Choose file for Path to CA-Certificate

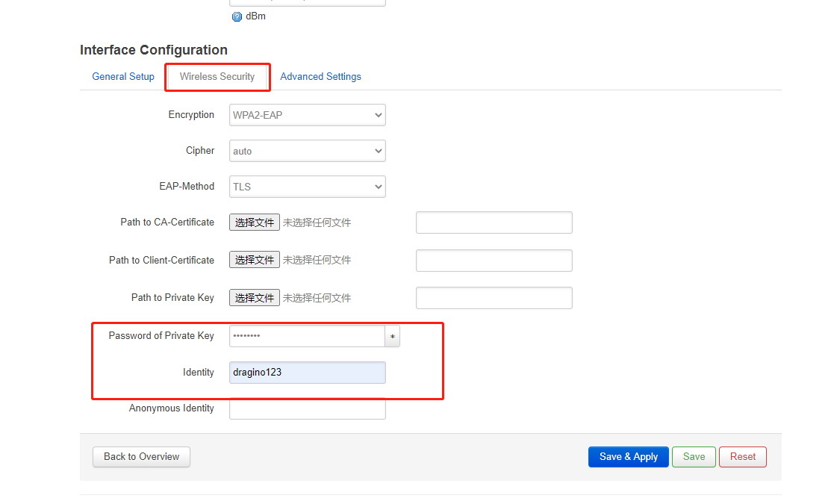[255, 223]
